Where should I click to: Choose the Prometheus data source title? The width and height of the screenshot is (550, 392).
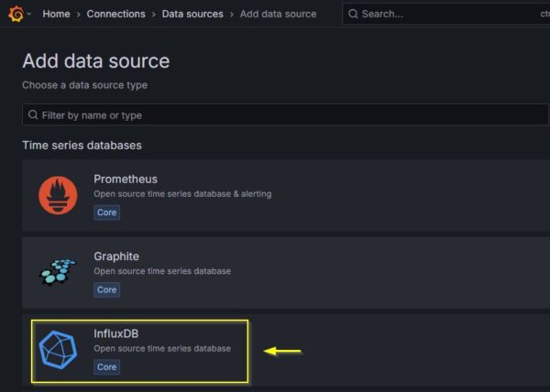[x=126, y=179]
